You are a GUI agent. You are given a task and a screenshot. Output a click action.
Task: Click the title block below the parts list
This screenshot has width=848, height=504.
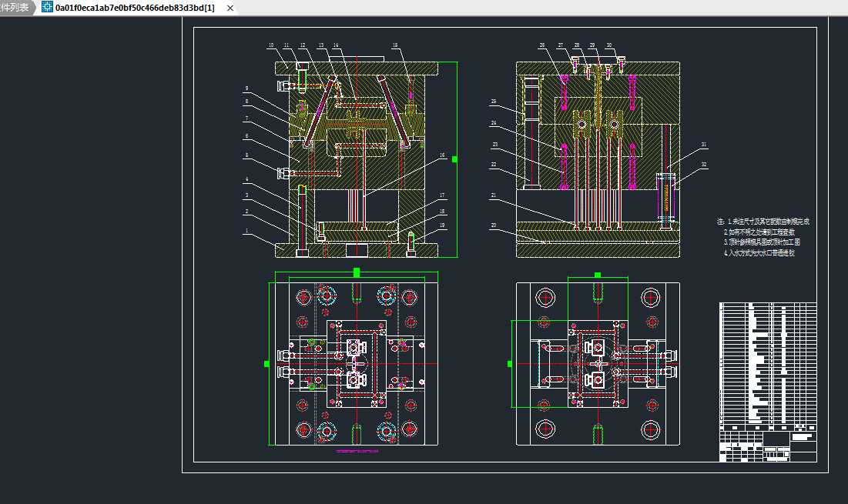click(x=767, y=446)
